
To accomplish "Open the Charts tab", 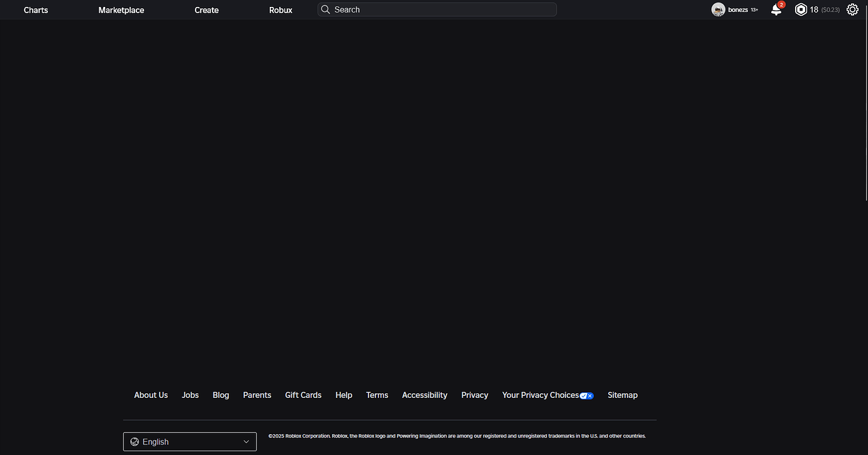I will point(36,10).
